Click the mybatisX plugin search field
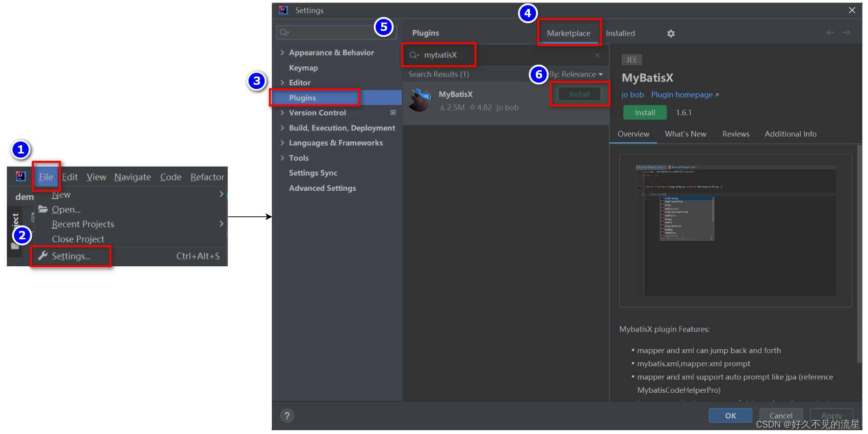The image size is (868, 434). pyautogui.click(x=505, y=55)
